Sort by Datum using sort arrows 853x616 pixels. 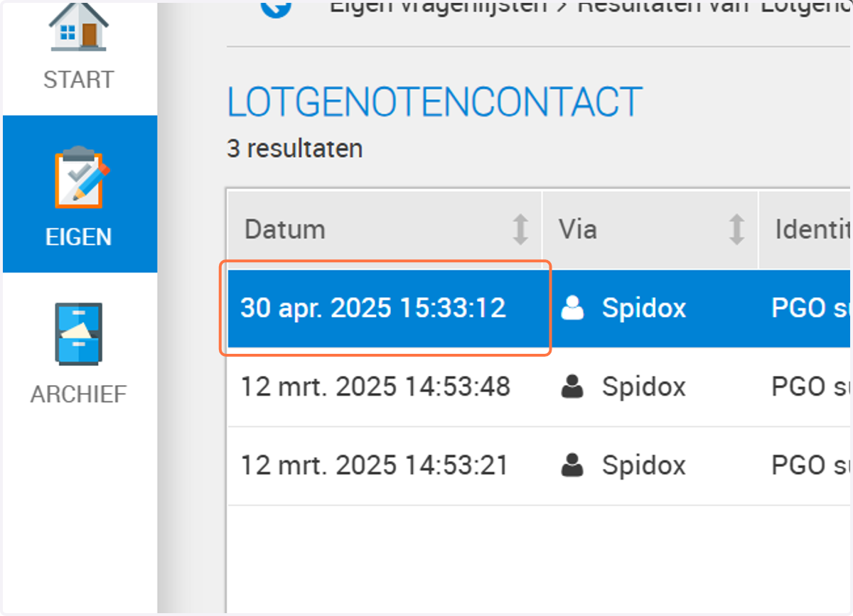521,229
